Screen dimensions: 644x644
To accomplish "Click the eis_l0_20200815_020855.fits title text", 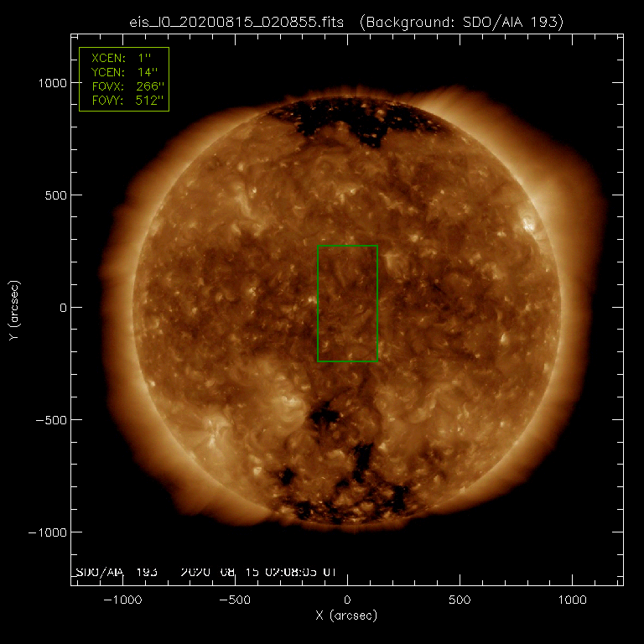I will (237, 22).
